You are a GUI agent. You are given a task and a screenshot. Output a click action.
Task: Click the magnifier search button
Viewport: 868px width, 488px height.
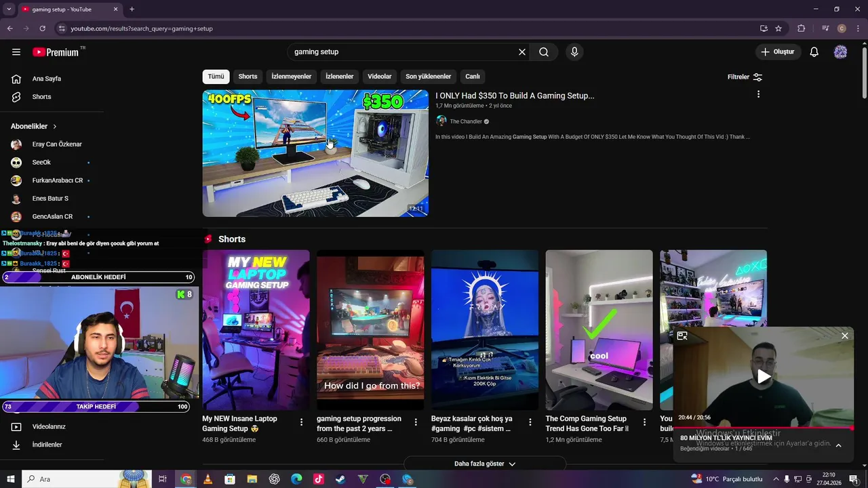544,52
